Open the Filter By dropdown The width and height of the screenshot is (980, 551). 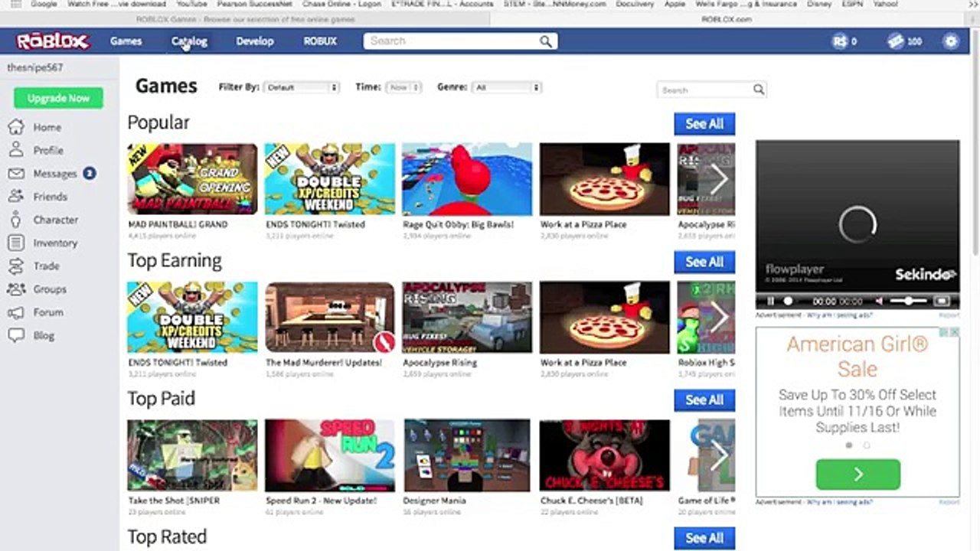[302, 87]
